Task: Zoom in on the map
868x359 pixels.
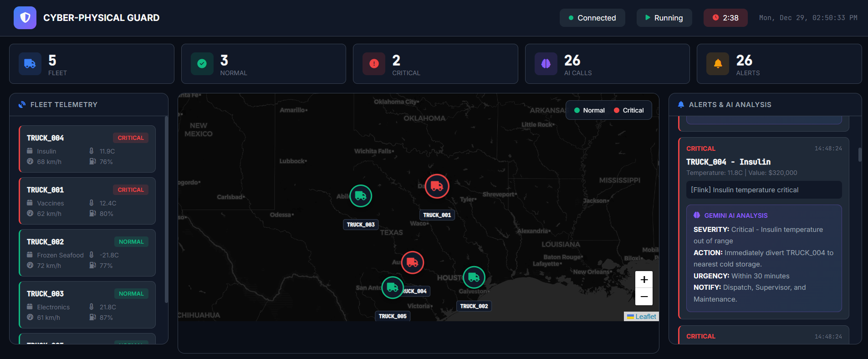Action: coord(644,279)
